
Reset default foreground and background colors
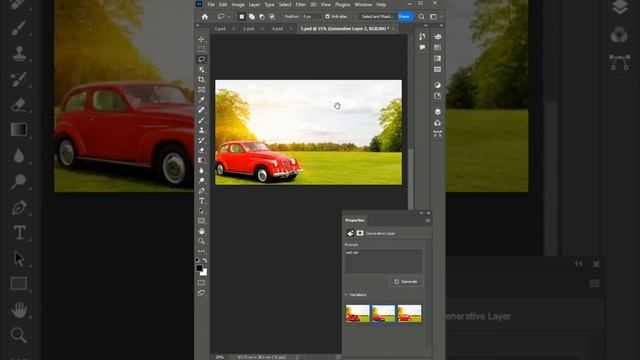click(197, 260)
